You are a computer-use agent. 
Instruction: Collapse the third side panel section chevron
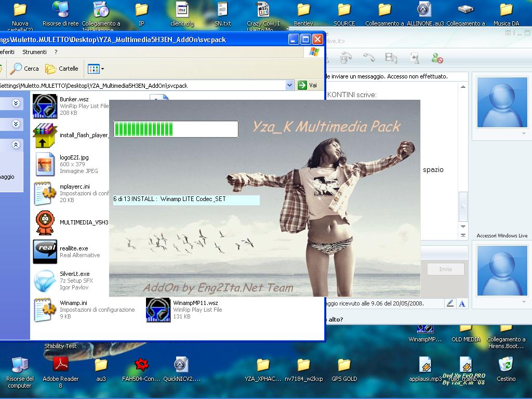[x=16, y=145]
